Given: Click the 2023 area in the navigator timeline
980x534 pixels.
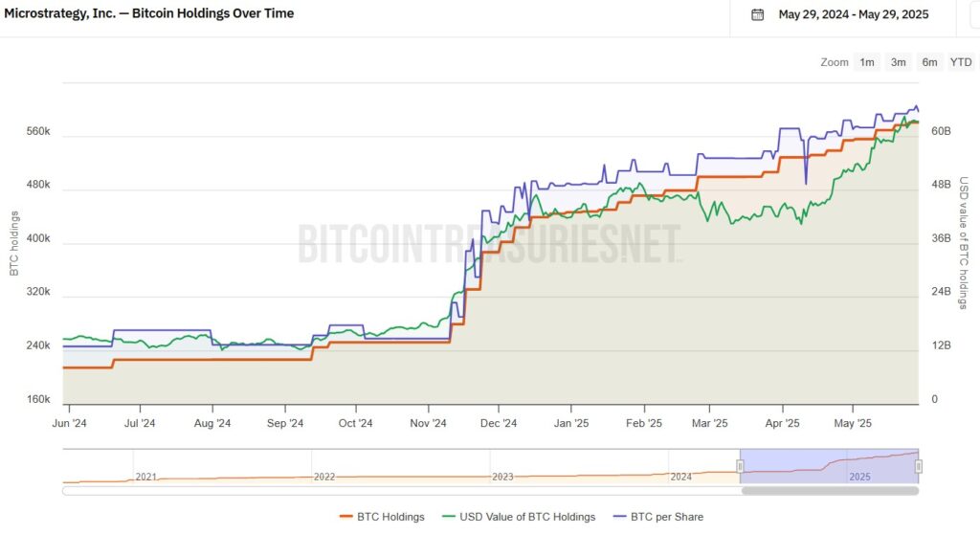Looking at the screenshot, I should coord(502,477).
